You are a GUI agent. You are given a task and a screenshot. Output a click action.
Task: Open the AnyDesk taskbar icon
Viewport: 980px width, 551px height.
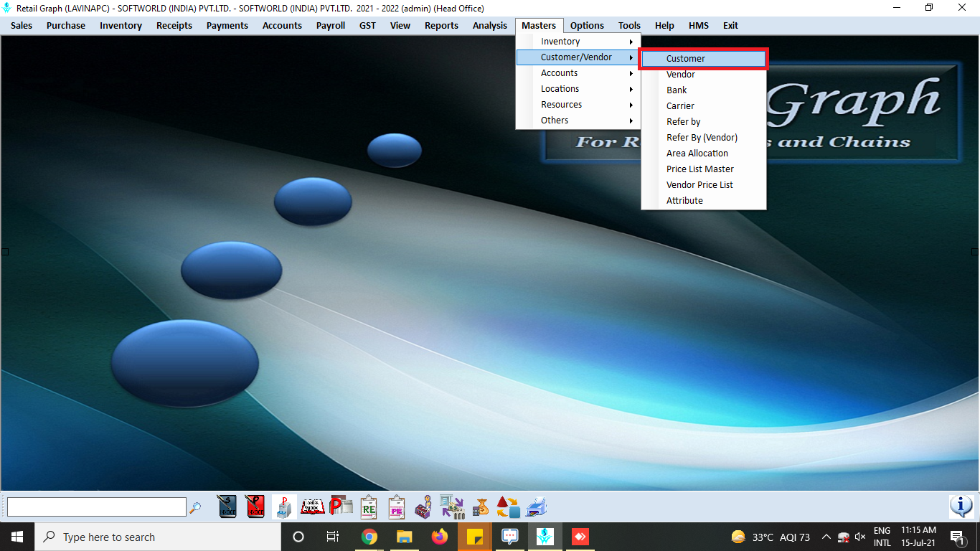click(x=580, y=537)
